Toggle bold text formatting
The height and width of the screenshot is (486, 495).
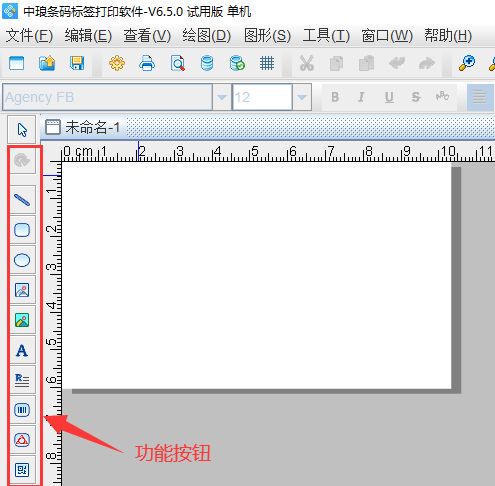(x=335, y=97)
